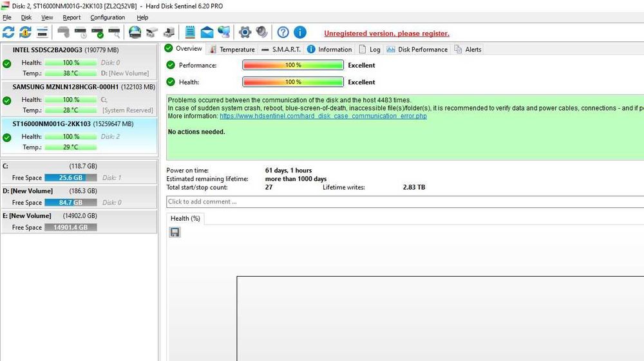Switch to the Overview tab

coord(184,48)
